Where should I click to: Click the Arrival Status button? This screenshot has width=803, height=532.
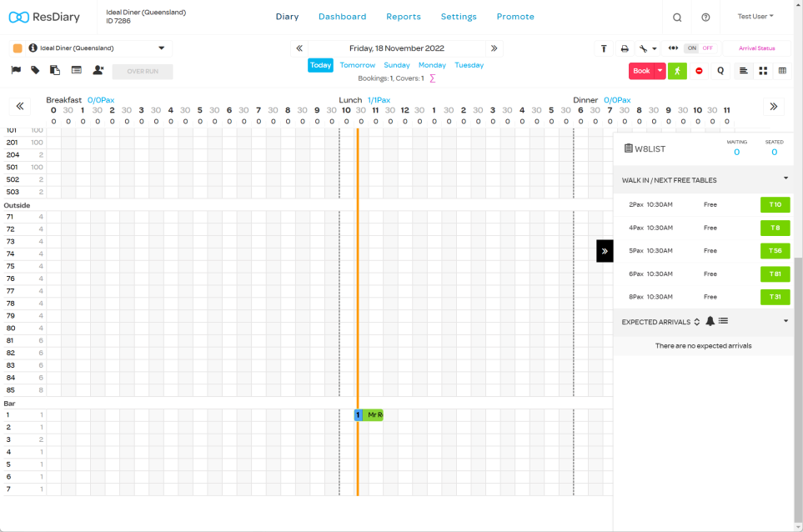755,48
